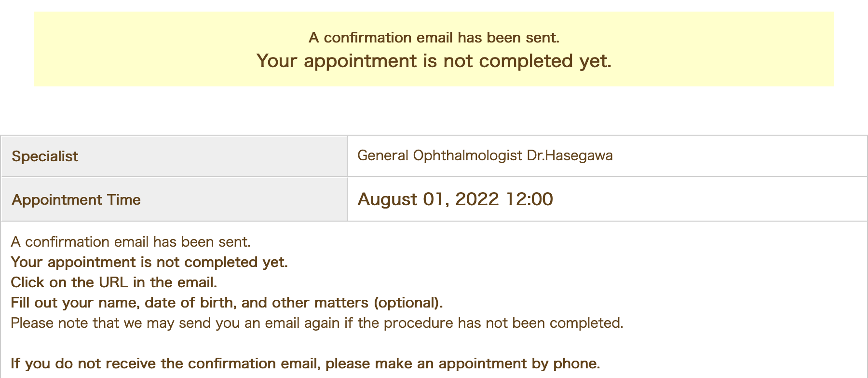
Task: Click 'Dr.Hasegawa' name in specialist row
Action: click(x=570, y=155)
